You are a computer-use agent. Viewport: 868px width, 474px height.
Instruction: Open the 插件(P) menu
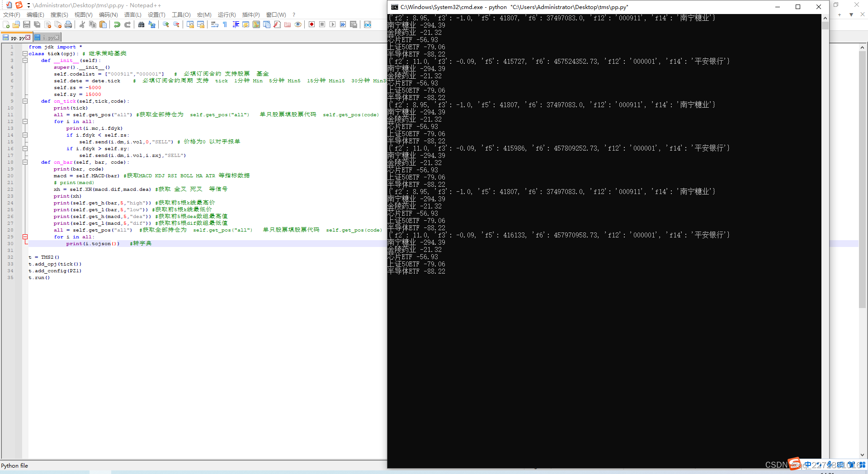tap(251, 15)
